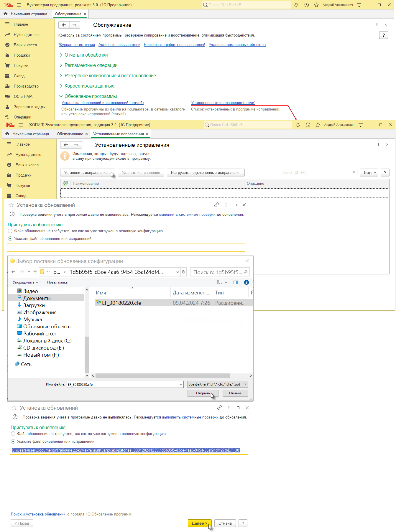Go up one folder in file selection dialog

point(35,272)
